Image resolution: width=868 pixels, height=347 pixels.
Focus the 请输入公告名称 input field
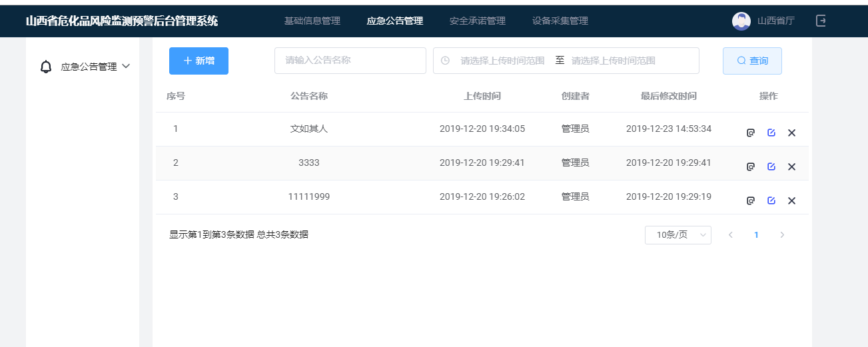[x=350, y=61]
